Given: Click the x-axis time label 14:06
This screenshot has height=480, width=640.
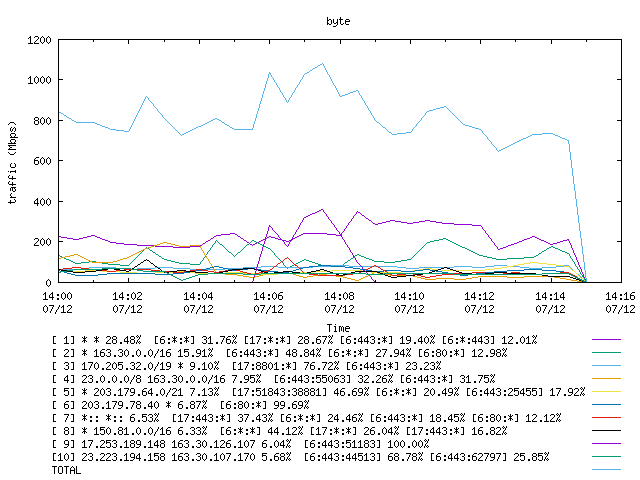Looking at the screenshot, I should point(268,296).
